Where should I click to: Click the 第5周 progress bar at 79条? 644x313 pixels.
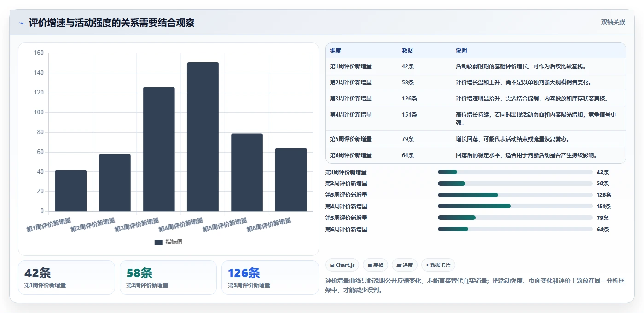(x=515, y=218)
